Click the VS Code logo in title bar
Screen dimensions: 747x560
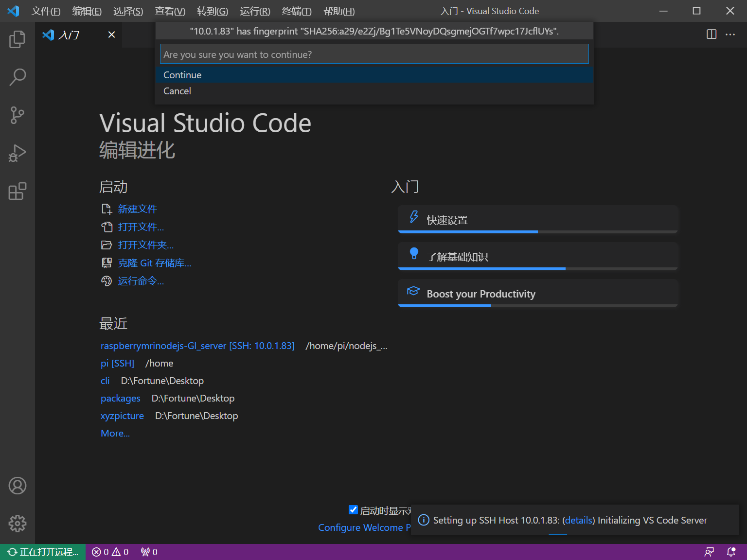tap(13, 11)
